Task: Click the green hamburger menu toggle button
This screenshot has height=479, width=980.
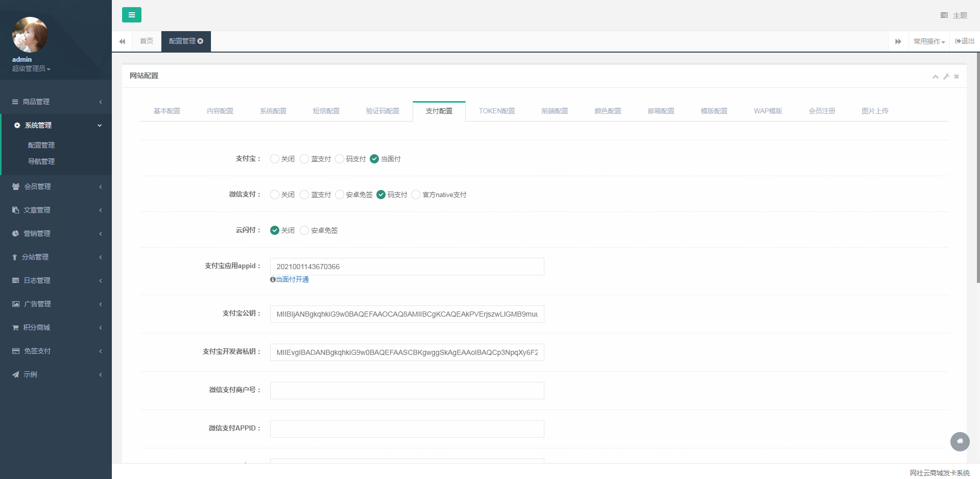Action: (131, 15)
